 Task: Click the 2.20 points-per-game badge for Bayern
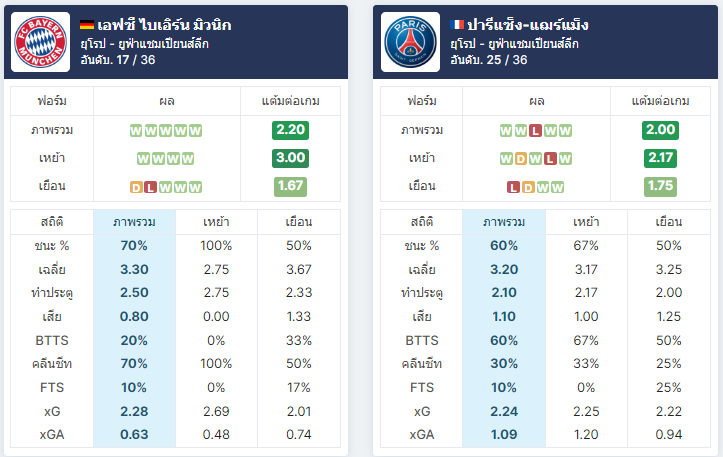[290, 130]
